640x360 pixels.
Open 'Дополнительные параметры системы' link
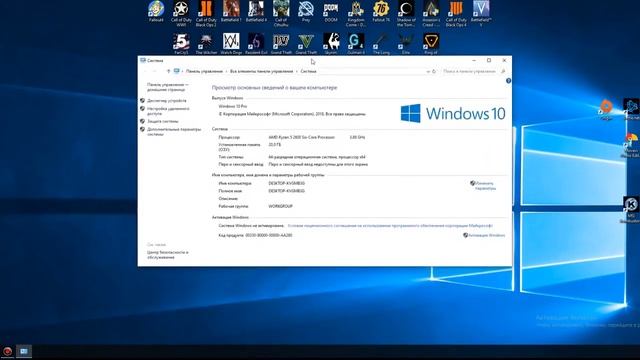[x=174, y=131]
